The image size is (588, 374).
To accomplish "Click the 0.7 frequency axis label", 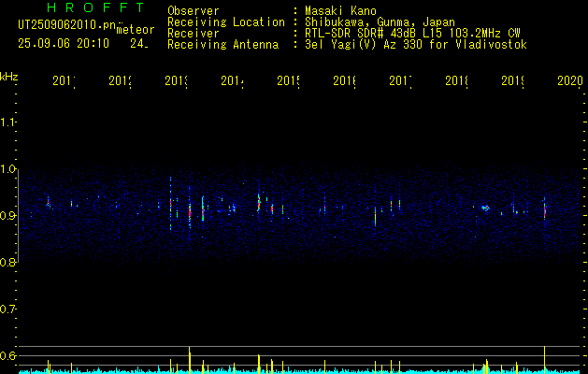I will (x=7, y=309).
